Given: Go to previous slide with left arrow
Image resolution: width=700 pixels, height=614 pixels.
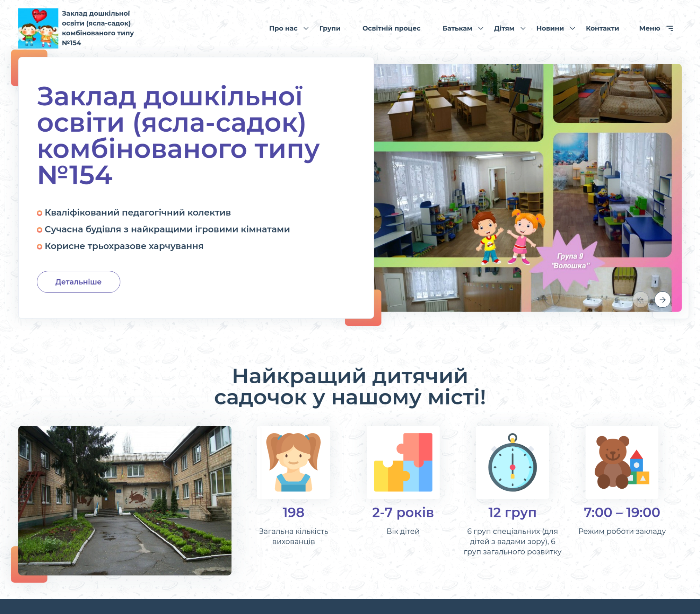Looking at the screenshot, I should point(640,300).
